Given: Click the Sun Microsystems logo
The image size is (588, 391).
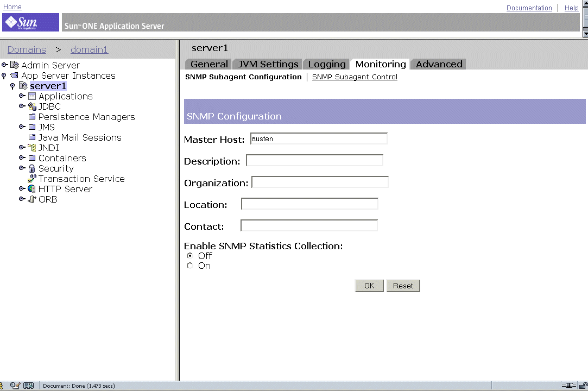Looking at the screenshot, I should click(30, 22).
